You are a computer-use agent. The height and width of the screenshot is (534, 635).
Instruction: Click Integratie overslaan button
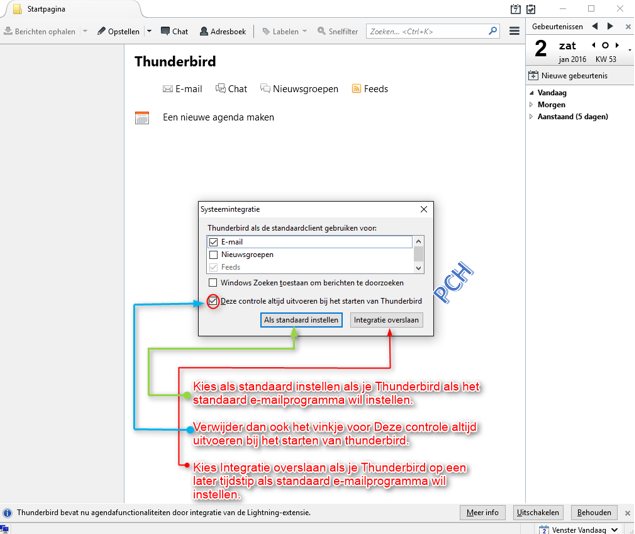386,320
